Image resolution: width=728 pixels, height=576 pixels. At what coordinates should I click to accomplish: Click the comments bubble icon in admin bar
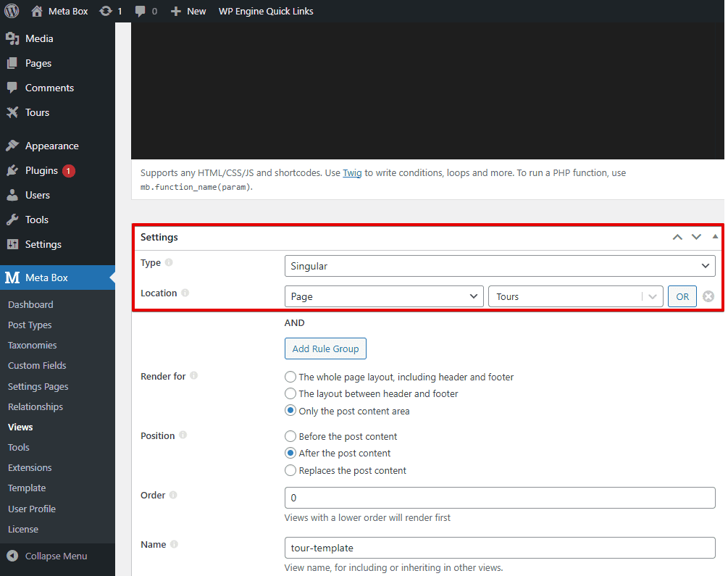click(x=140, y=11)
